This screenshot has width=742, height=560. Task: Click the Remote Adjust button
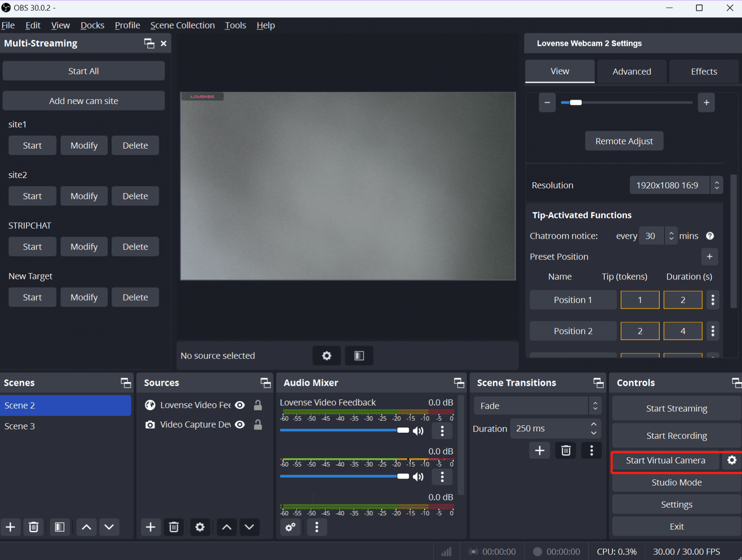(x=624, y=141)
